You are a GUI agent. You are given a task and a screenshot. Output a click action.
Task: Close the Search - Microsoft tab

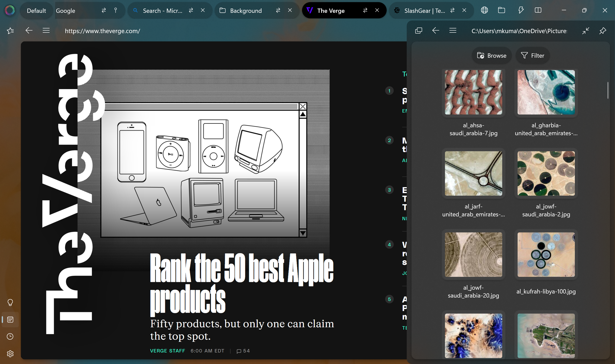203,10
